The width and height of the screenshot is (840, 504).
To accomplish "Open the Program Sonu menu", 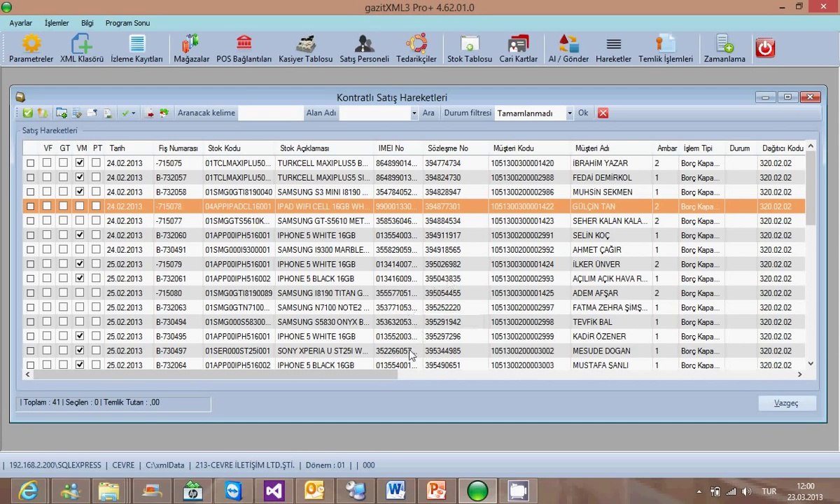I will [x=127, y=23].
